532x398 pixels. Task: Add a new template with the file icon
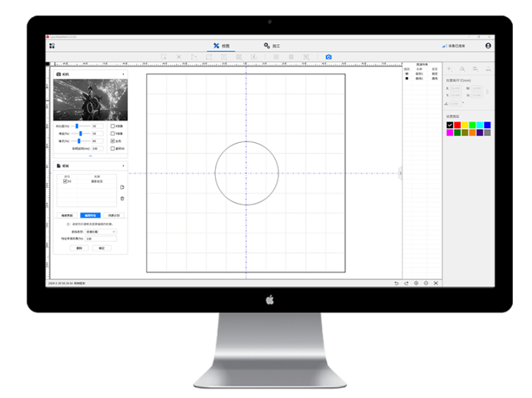click(x=122, y=187)
